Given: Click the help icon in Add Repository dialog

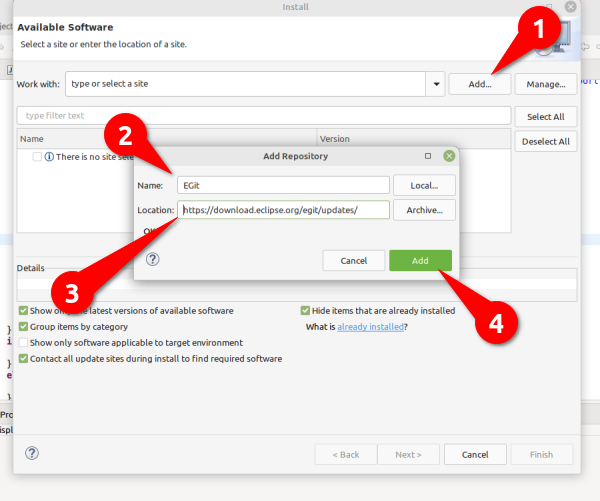Looking at the screenshot, I should [153, 259].
